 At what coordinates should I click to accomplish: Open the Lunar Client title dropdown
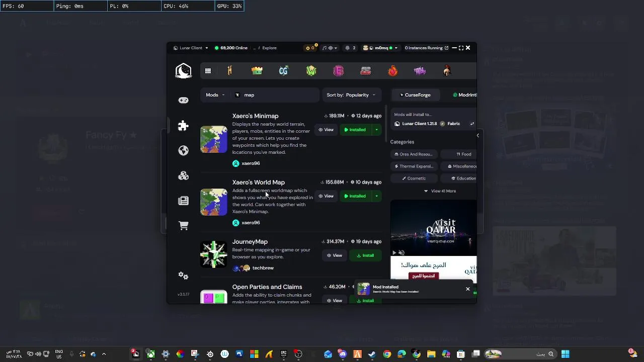tap(191, 48)
